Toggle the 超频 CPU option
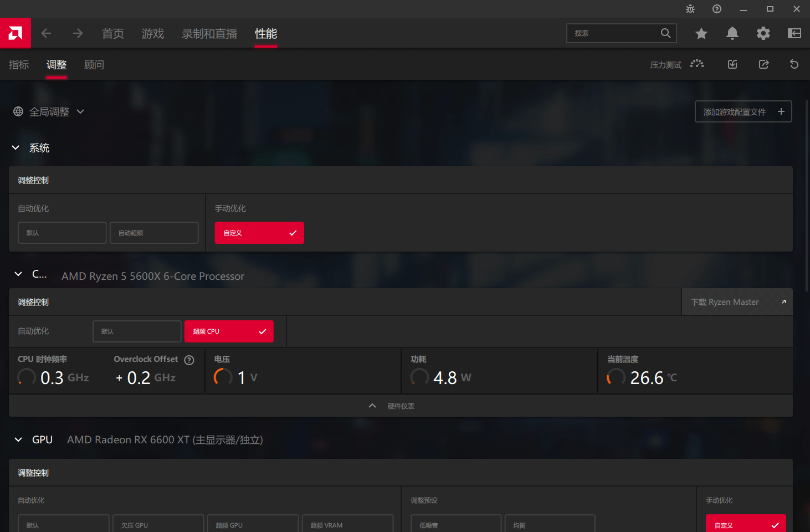Screen dimensions: 810x532 [x=229, y=331]
